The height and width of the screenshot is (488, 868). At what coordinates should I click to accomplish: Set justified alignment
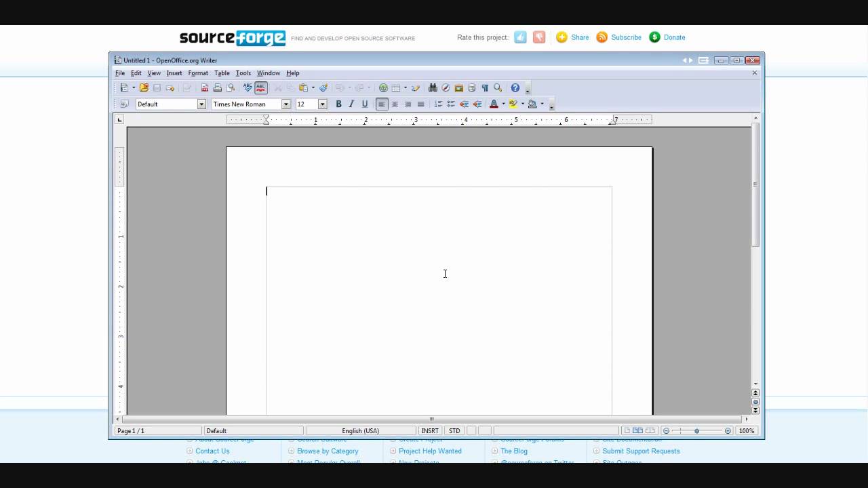coord(420,104)
